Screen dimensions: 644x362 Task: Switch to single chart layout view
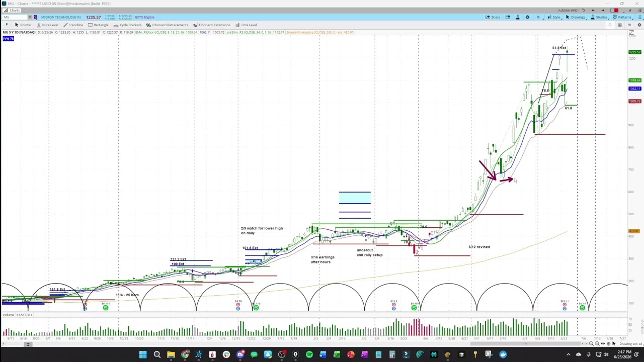click(610, 25)
